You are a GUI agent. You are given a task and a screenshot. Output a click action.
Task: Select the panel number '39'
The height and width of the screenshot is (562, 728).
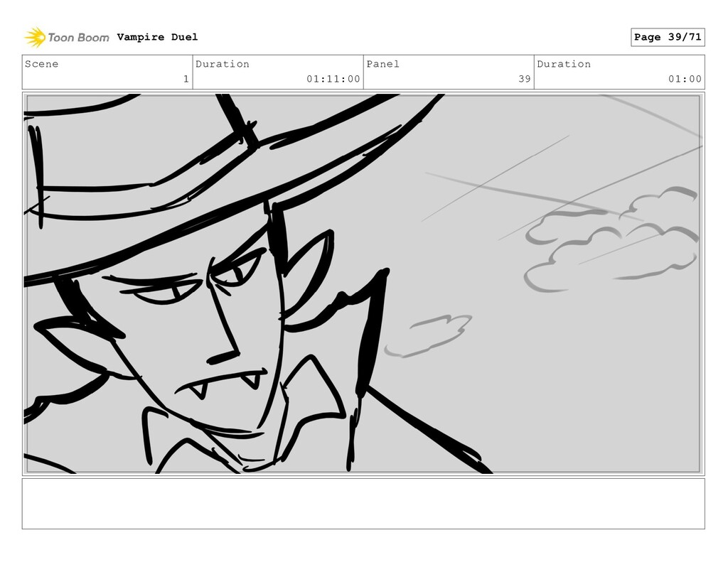pyautogui.click(x=525, y=79)
